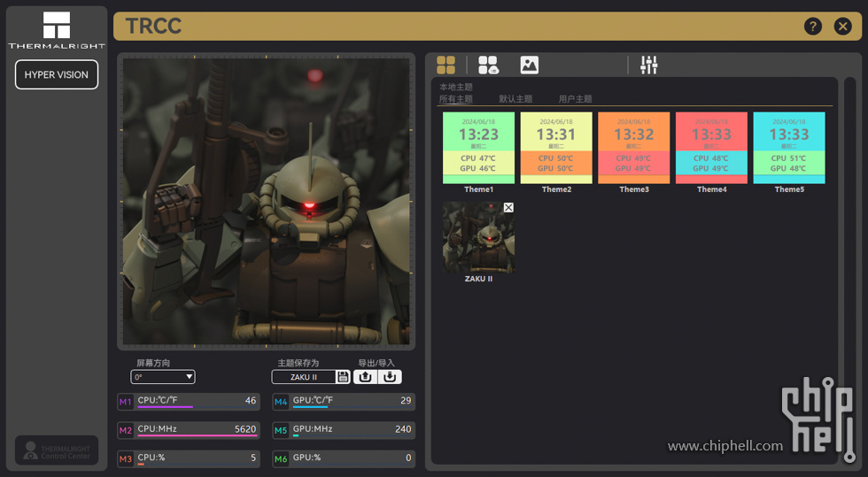Select the M1 CPU temperature tag

click(x=126, y=402)
